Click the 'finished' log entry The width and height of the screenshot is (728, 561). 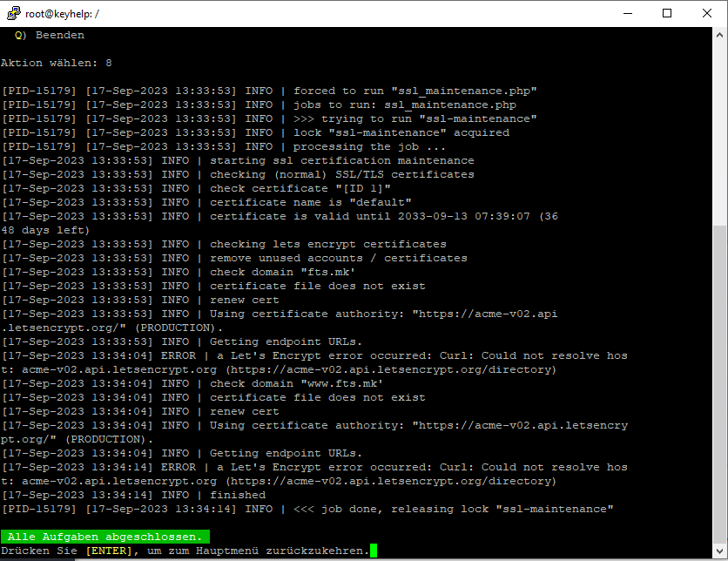click(238, 495)
